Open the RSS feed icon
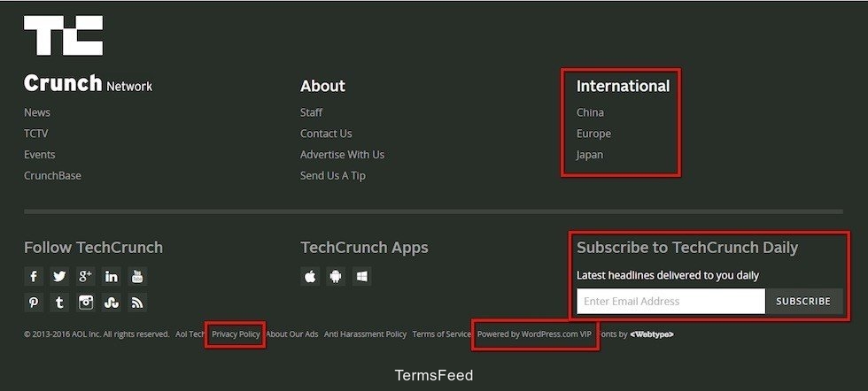Screen dimensions: 868x391 pos(137,303)
